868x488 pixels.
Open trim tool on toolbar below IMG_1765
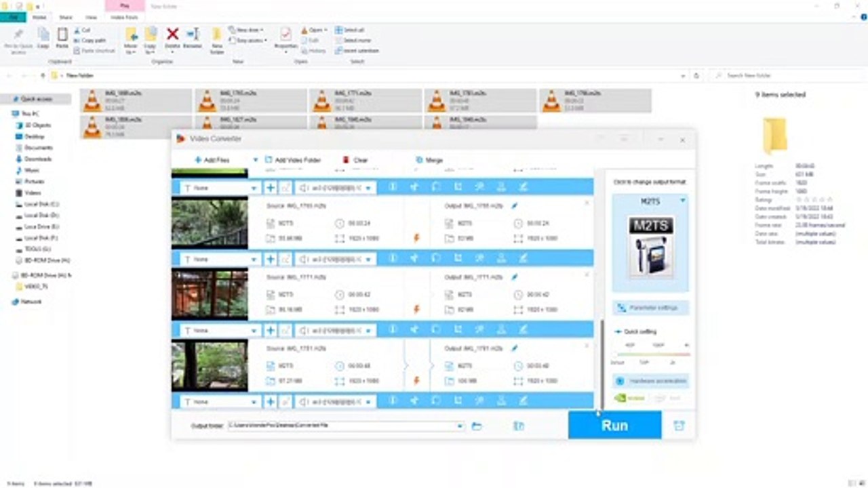click(x=414, y=259)
